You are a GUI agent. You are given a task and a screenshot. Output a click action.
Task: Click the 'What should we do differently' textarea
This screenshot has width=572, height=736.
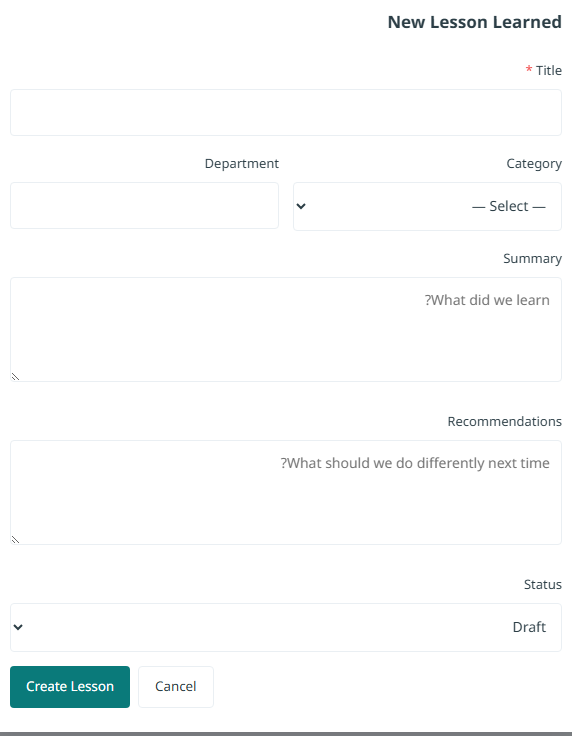click(x=286, y=492)
